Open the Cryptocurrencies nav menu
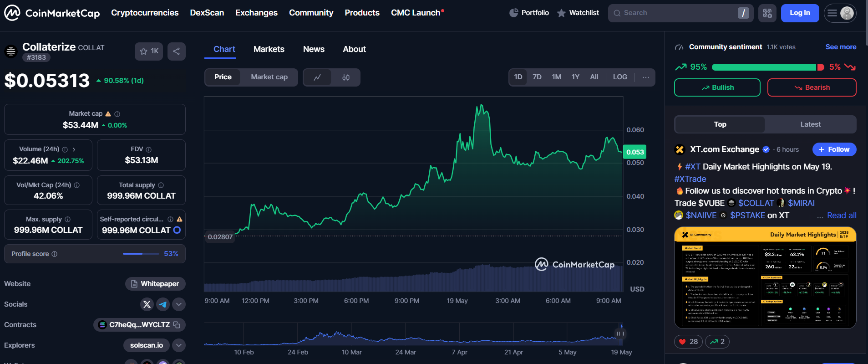 tap(145, 13)
